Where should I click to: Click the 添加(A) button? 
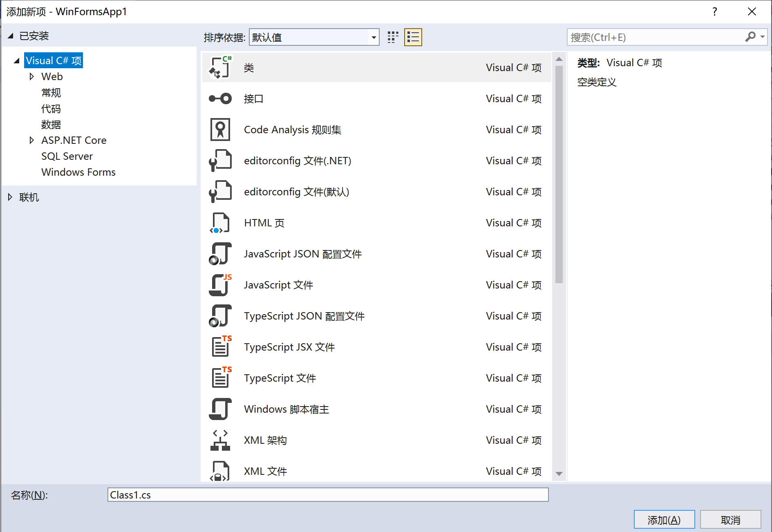(x=664, y=520)
